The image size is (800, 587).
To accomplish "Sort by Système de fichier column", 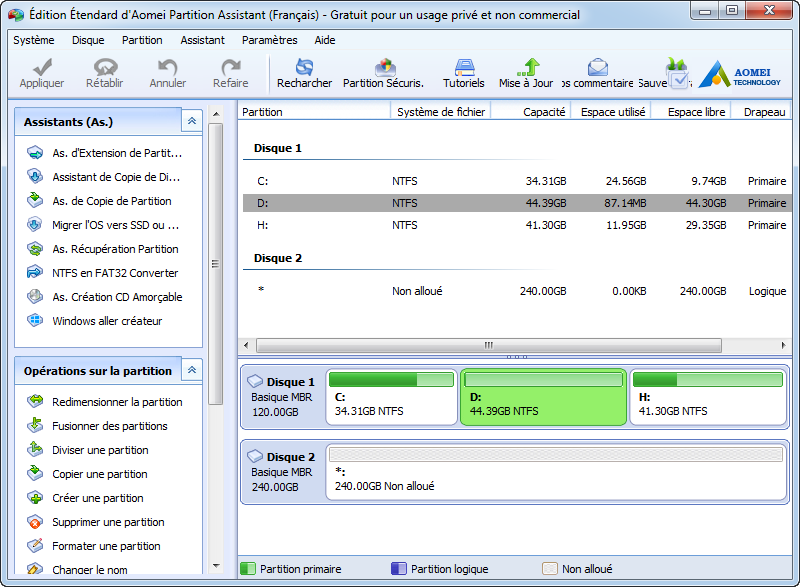I will (x=440, y=112).
